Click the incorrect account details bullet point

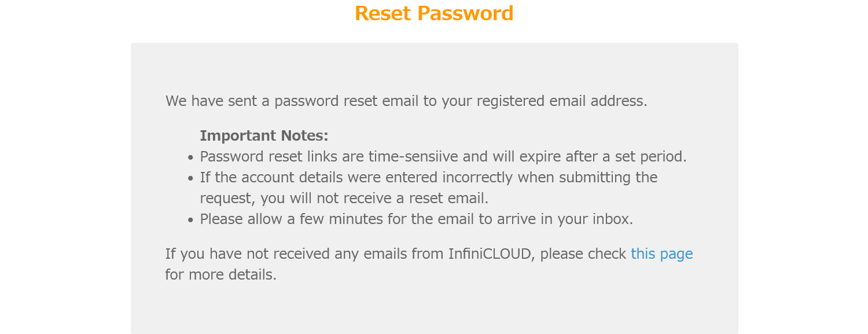coord(428,177)
